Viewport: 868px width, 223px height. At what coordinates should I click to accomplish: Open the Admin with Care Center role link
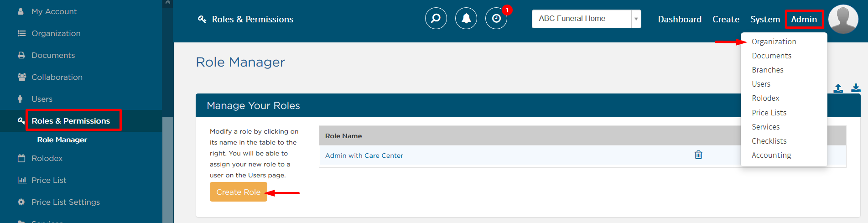[364, 156]
